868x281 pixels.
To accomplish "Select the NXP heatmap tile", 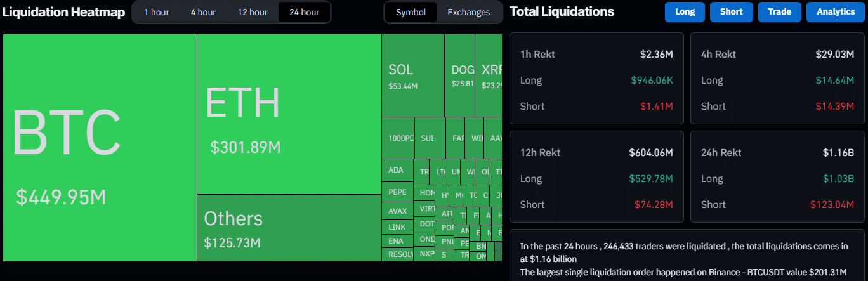I will coord(424,254).
